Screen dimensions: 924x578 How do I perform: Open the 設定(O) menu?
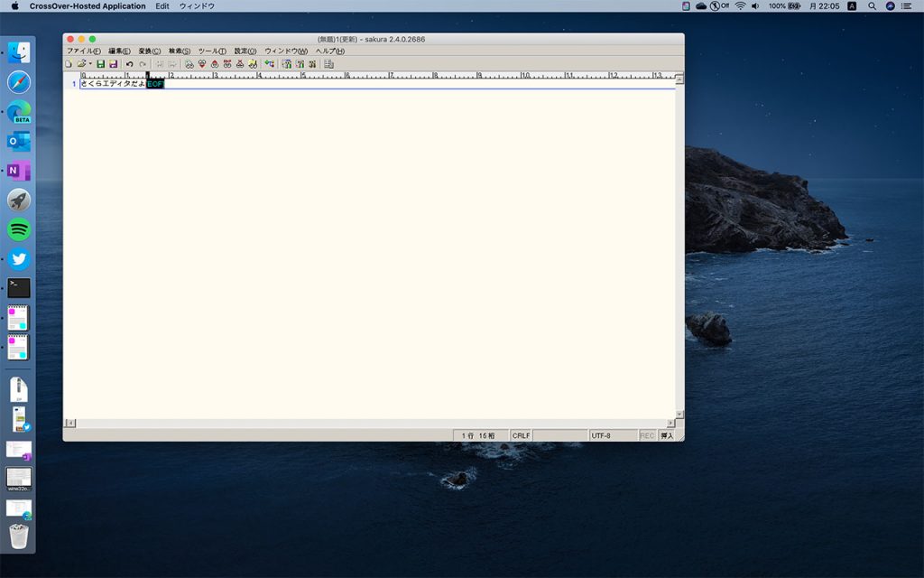tap(245, 51)
